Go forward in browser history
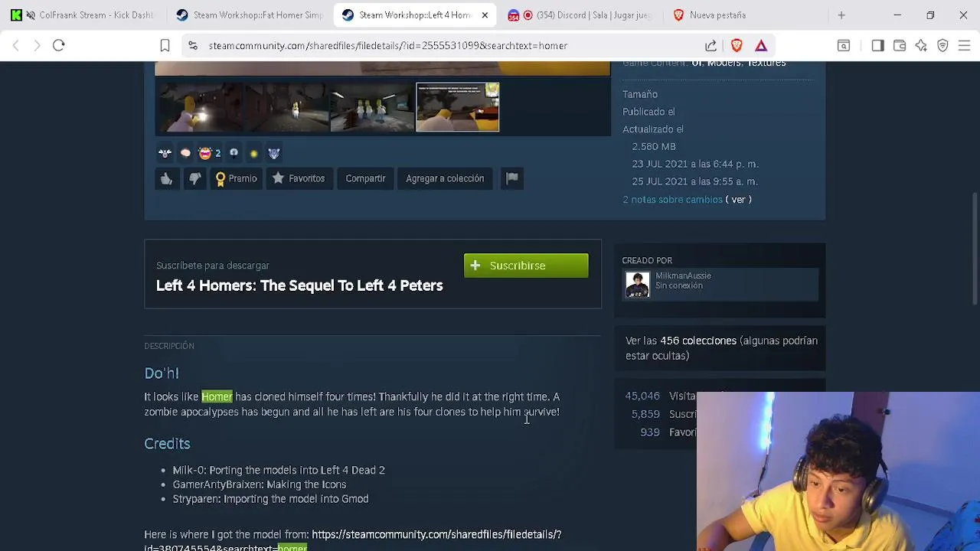This screenshot has height=551, width=980. tap(37, 46)
